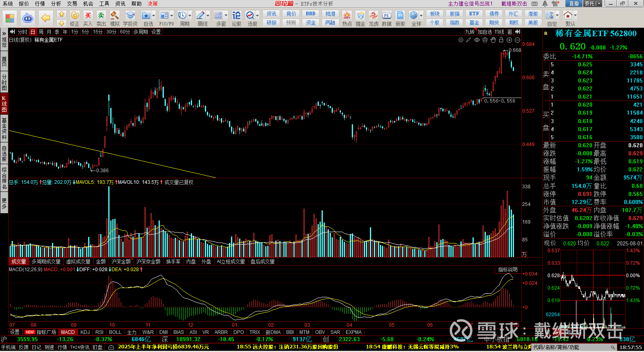Screen dimensions: 644x352
Task: Toggle the chart eye visibility icon
Action: [x=477, y=40]
